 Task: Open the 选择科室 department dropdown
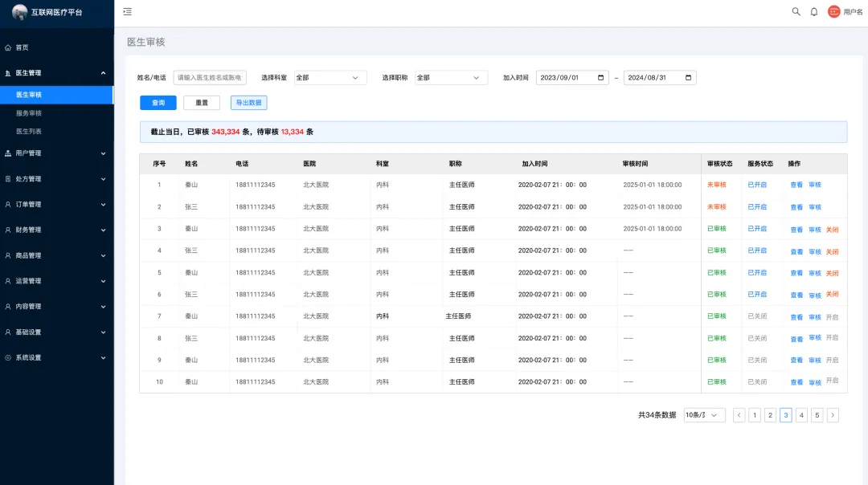[330, 78]
